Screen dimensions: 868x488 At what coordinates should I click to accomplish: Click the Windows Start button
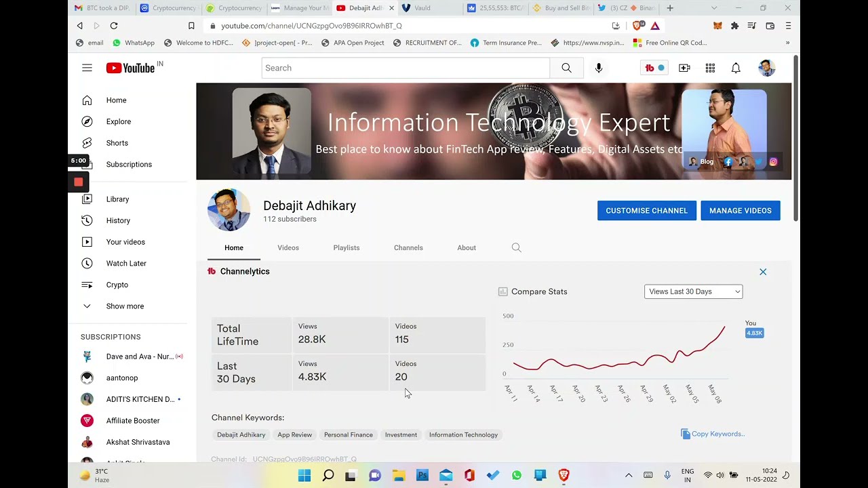click(x=304, y=475)
